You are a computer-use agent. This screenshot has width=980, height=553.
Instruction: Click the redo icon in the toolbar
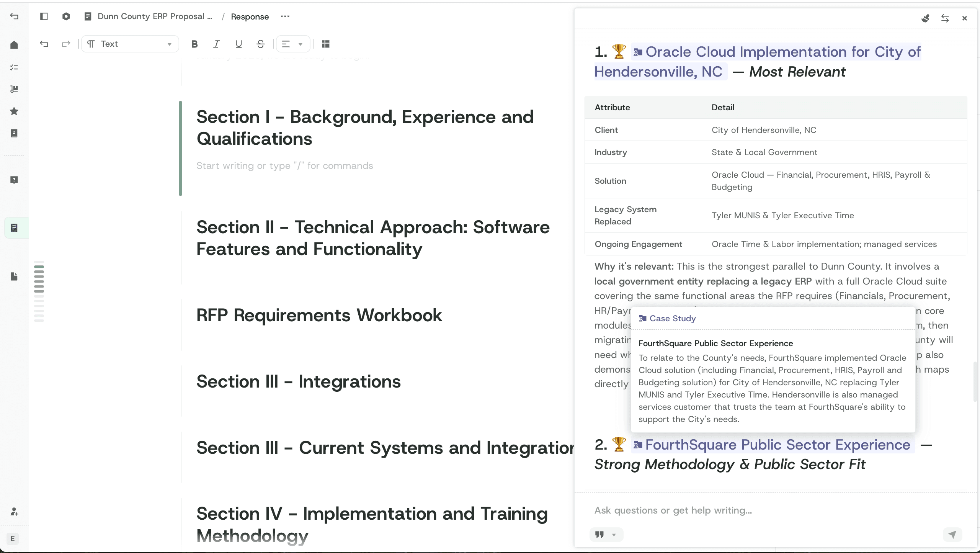[66, 44]
